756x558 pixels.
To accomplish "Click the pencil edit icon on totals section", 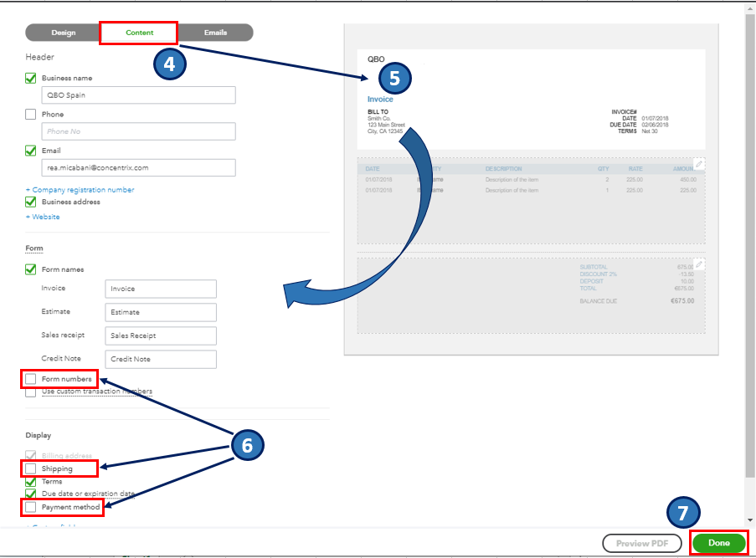I will 698,264.
